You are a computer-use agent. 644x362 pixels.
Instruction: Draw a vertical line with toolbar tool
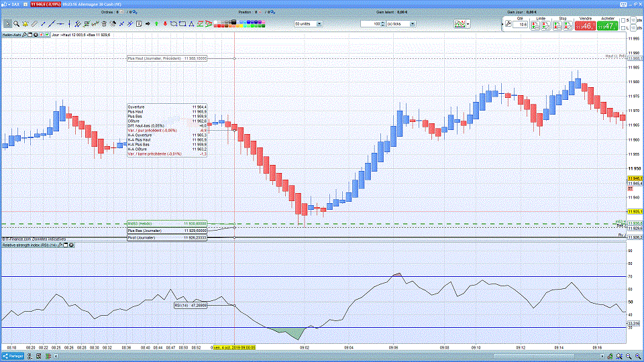pyautogui.click(x=69, y=24)
